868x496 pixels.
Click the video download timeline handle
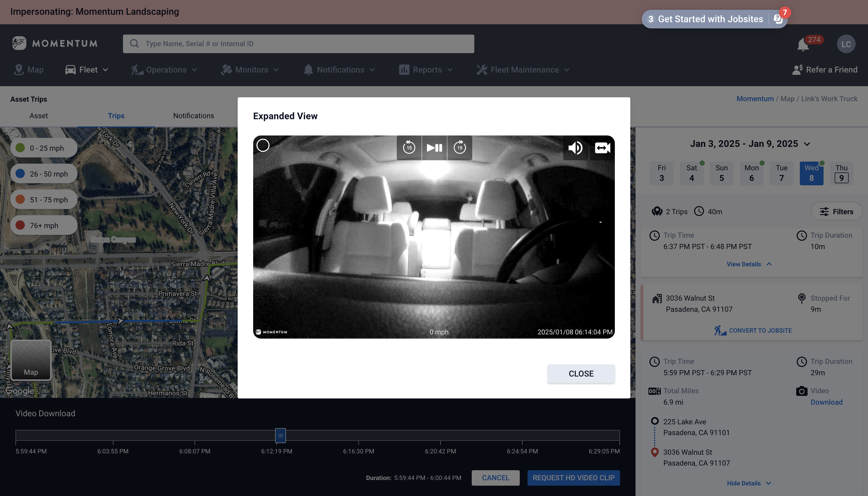pos(280,435)
